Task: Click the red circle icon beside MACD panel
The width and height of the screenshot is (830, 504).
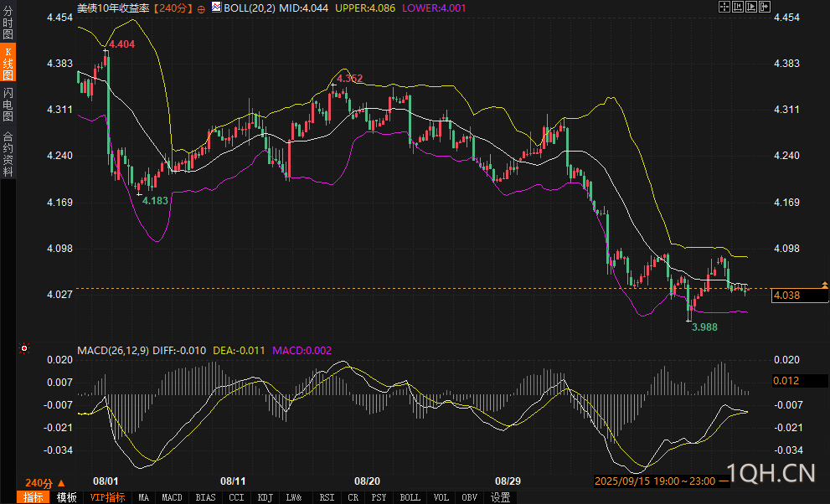Action: (x=24, y=348)
